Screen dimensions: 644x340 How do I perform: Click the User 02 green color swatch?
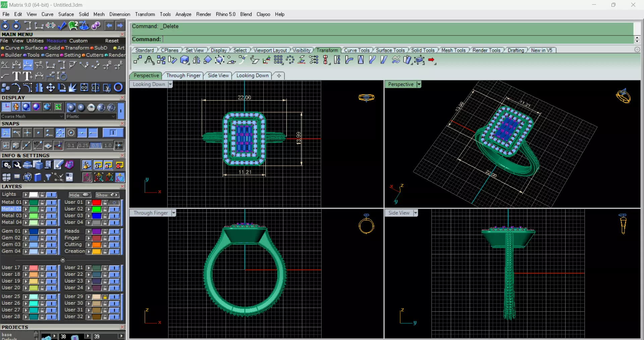(x=97, y=209)
